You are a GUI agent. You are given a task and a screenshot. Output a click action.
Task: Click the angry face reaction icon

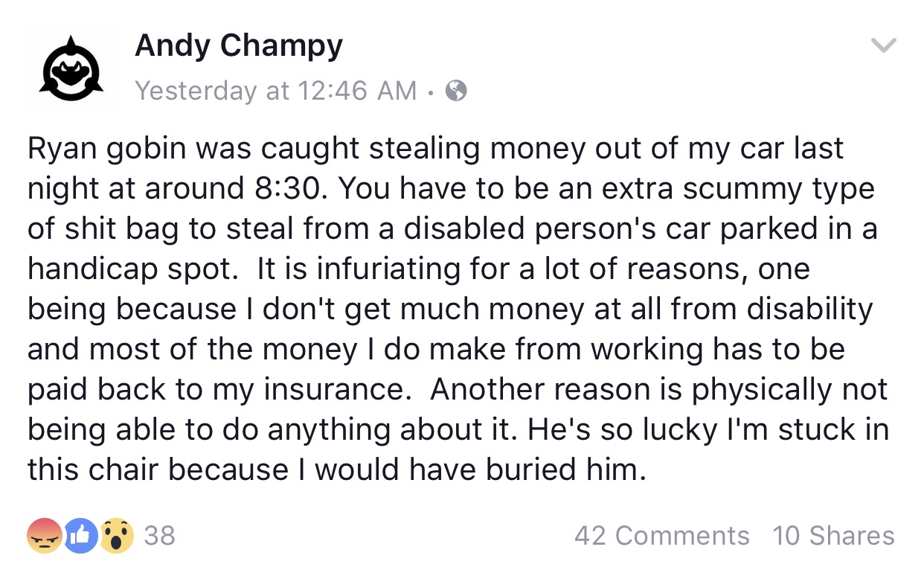44,536
